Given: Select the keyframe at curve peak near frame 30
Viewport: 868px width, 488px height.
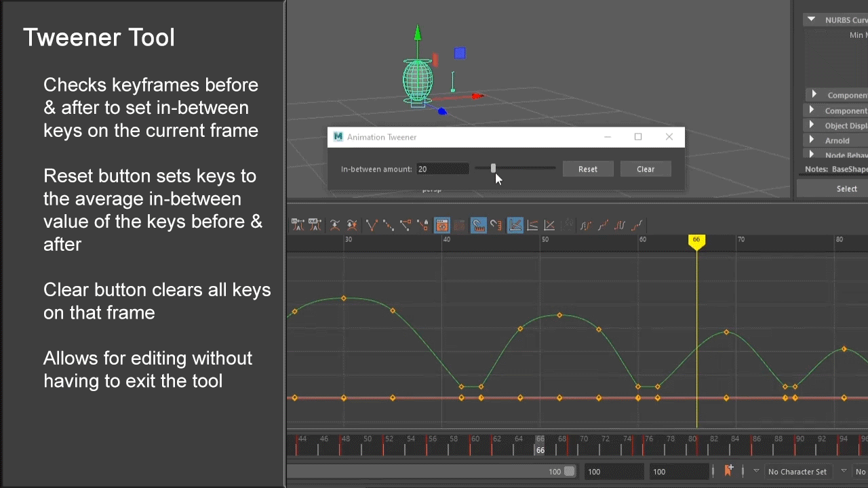Looking at the screenshot, I should 344,298.
